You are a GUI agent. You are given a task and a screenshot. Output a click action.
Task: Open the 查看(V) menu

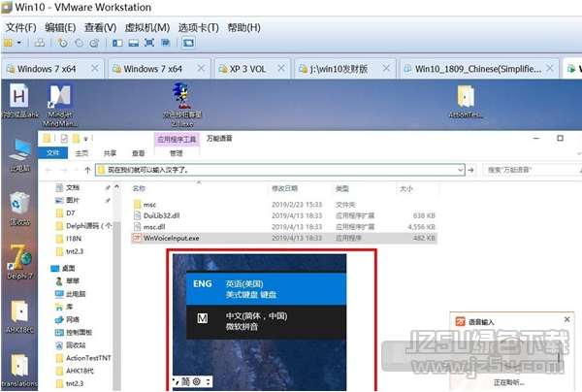coord(100,27)
